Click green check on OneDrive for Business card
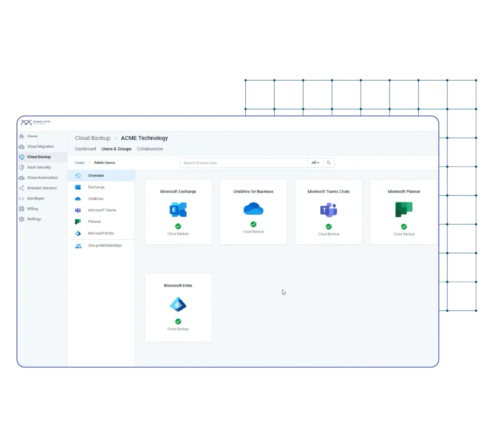 [253, 224]
